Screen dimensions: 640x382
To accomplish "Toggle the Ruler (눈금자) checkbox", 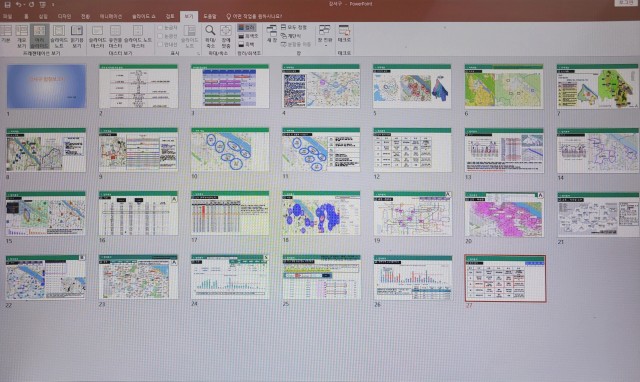I will coord(168,27).
